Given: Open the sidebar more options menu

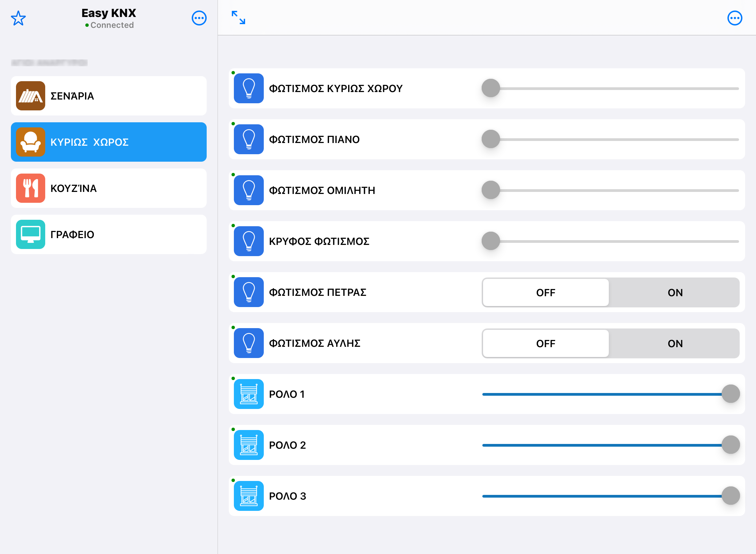Looking at the screenshot, I should (199, 18).
